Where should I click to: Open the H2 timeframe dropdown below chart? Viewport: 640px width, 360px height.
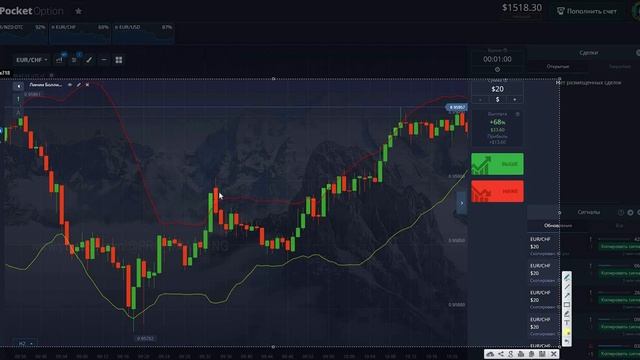coord(25,343)
